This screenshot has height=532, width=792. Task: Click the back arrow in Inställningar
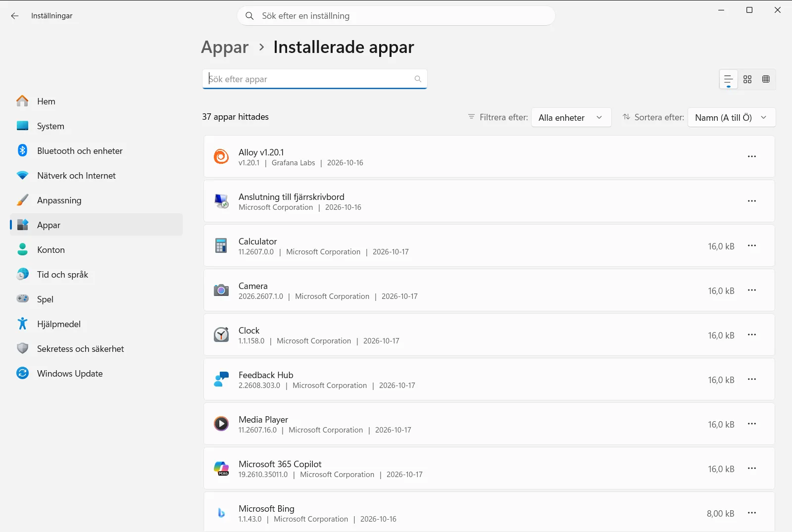[x=15, y=16]
